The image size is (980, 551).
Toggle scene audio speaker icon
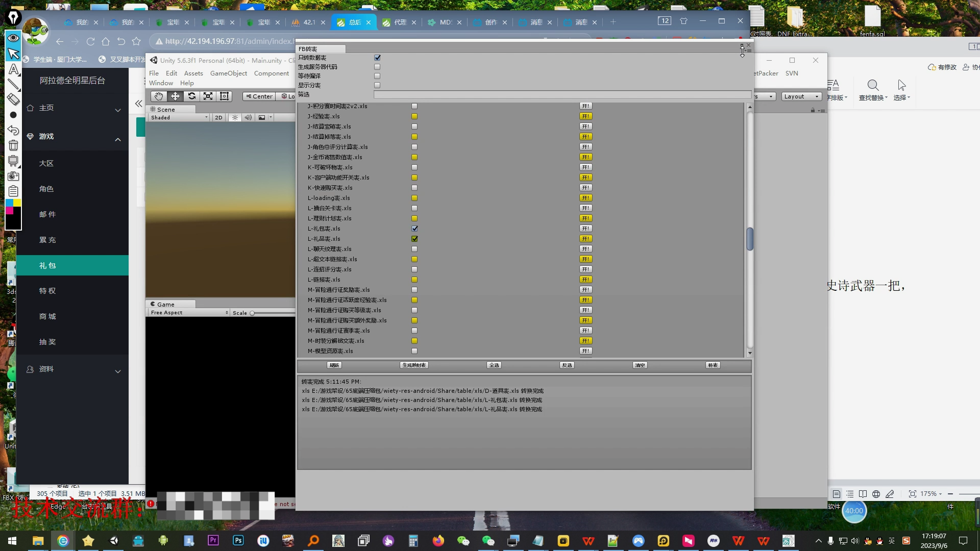tap(248, 117)
